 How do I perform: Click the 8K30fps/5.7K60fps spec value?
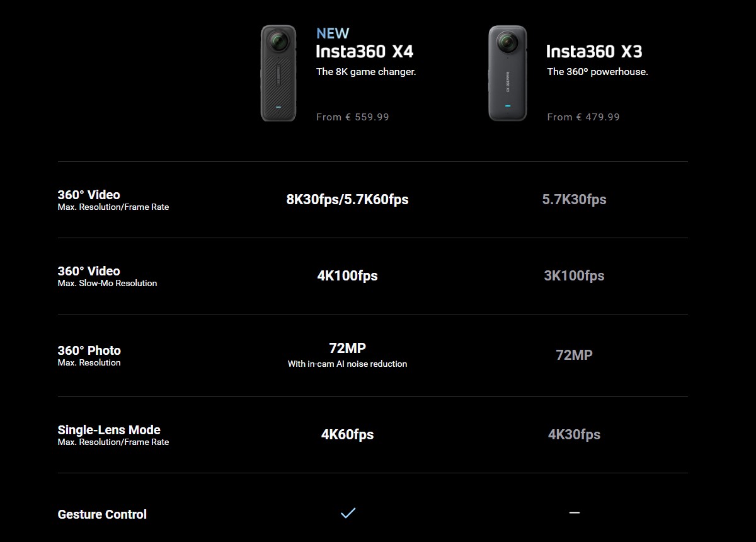pyautogui.click(x=347, y=200)
